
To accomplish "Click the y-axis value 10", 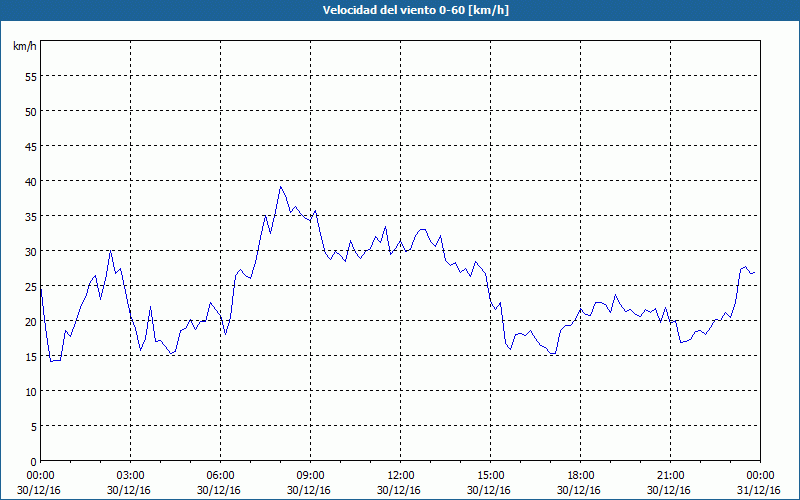I will pos(31,392).
